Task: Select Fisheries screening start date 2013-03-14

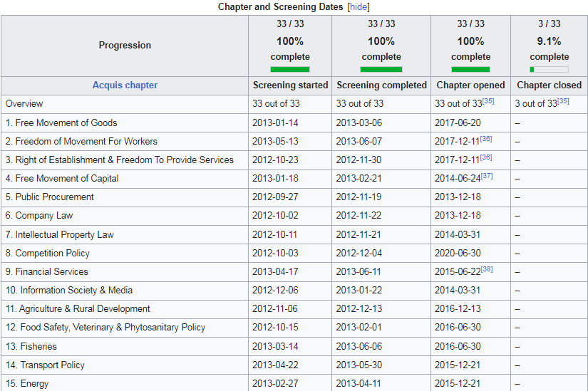Action: [x=275, y=346]
